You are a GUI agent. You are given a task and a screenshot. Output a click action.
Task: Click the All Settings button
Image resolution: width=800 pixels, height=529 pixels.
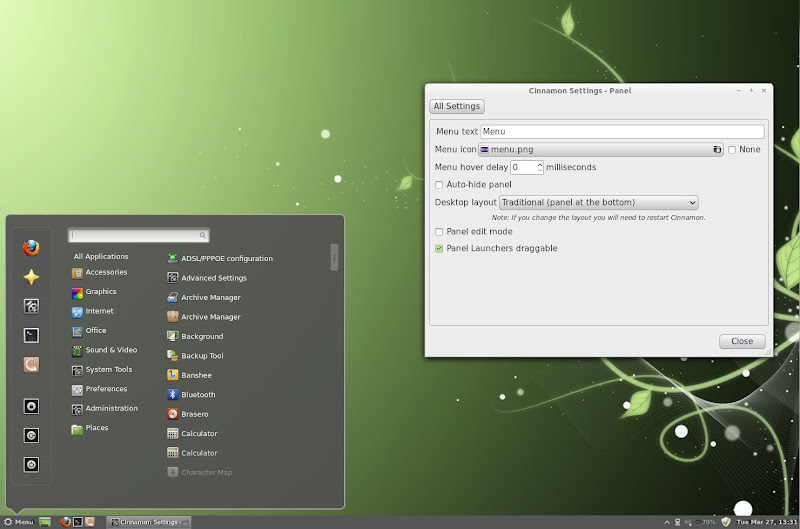(x=457, y=106)
